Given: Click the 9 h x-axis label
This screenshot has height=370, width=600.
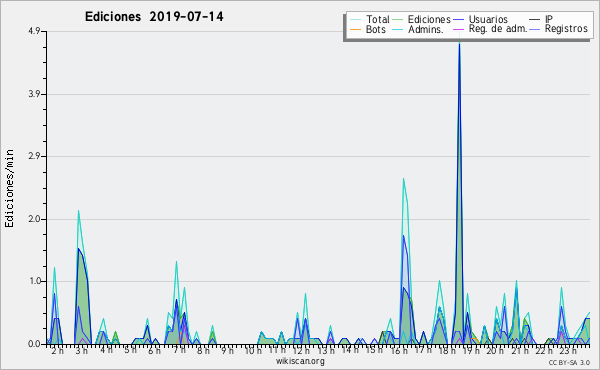Looking at the screenshot, I should coord(227,350).
